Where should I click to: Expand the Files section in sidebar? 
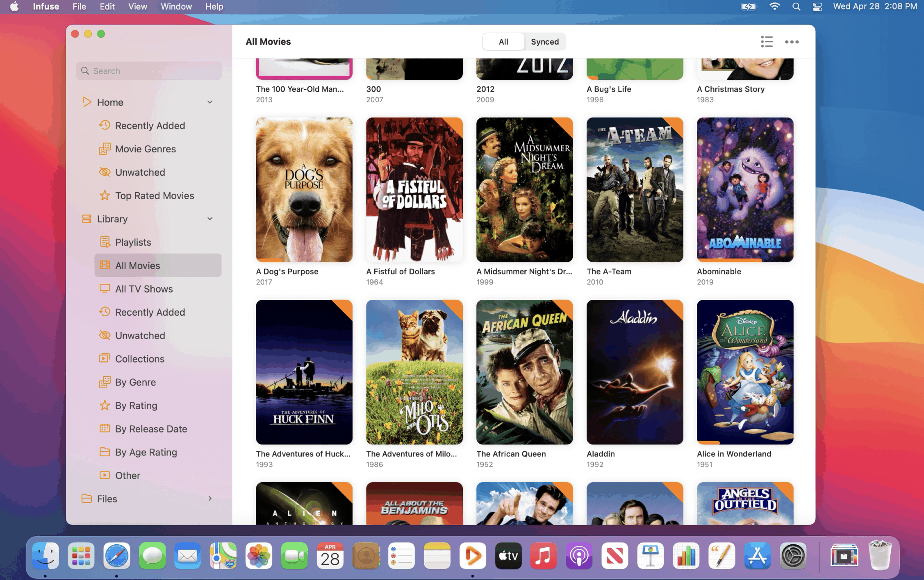(211, 498)
